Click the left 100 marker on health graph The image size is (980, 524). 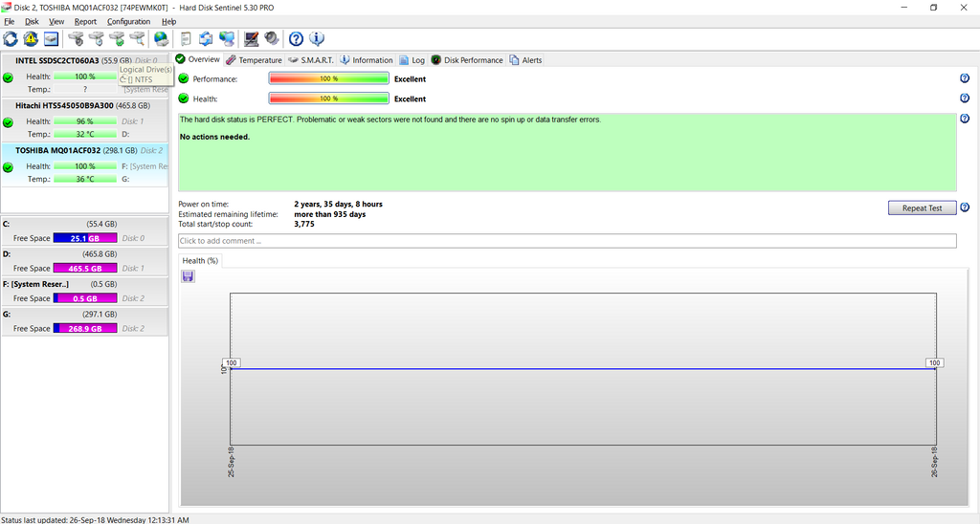(232, 362)
